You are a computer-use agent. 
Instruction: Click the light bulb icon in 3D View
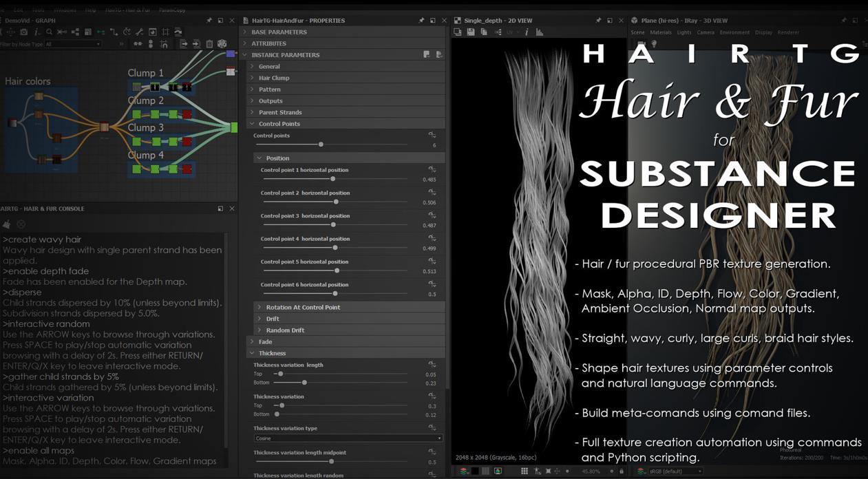653,44
